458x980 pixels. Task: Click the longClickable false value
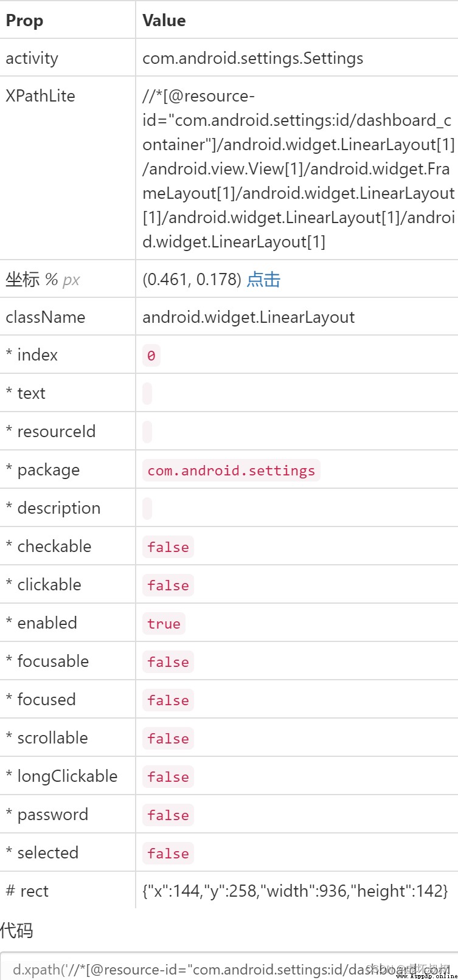point(168,776)
